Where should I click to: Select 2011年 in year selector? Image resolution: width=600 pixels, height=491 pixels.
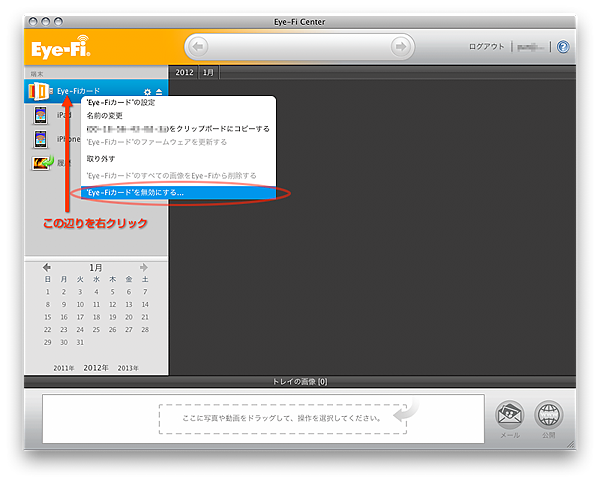(64, 368)
